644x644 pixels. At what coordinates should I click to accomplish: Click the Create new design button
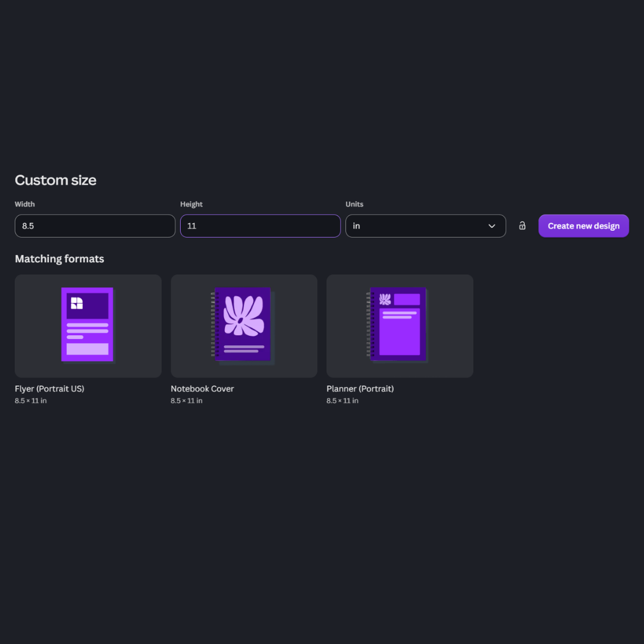click(584, 226)
